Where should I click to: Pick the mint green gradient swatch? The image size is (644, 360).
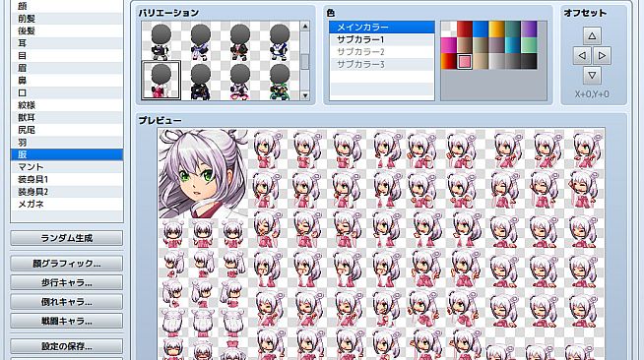pyautogui.click(x=529, y=45)
